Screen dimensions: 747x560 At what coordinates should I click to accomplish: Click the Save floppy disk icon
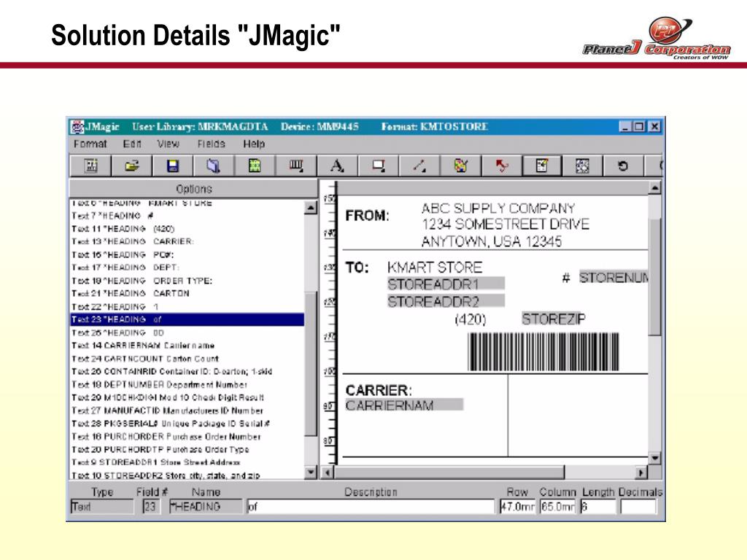coord(172,166)
